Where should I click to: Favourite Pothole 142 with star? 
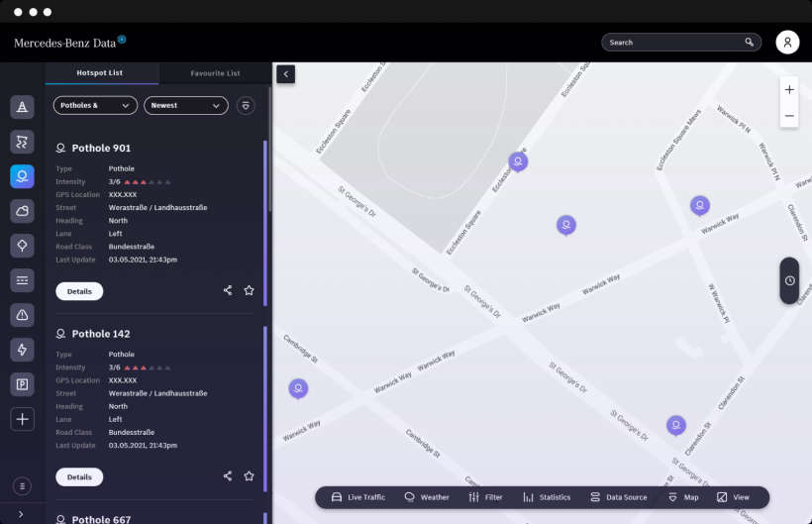point(250,475)
